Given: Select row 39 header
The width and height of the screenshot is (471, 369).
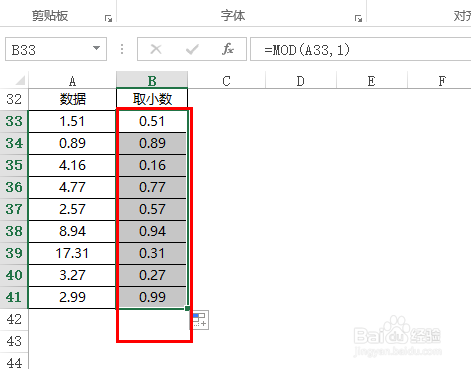Looking at the screenshot, I should pos(14,253).
